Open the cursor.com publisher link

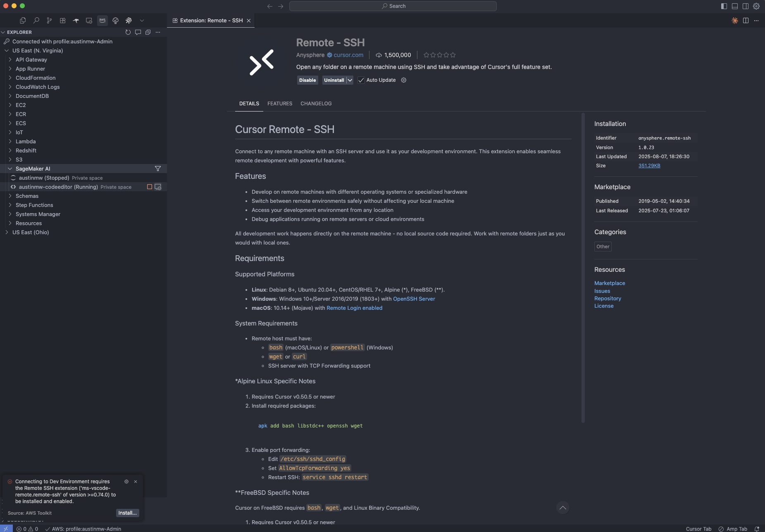coord(348,55)
